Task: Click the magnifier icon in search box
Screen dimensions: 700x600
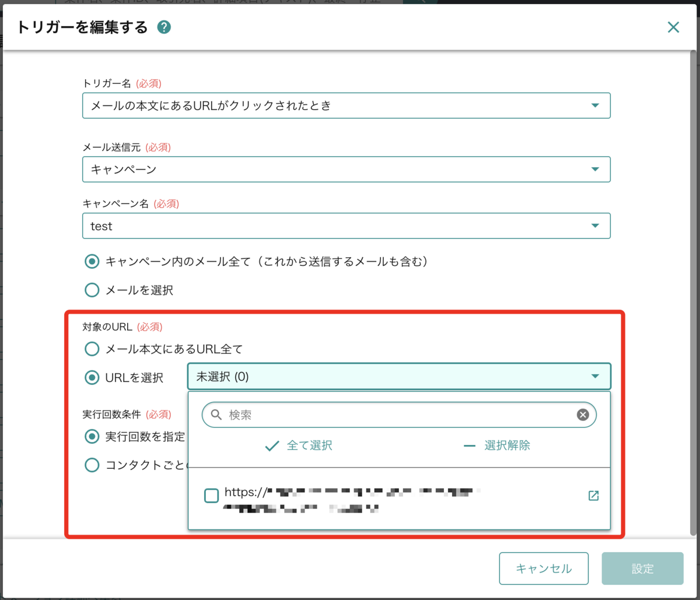Action: click(x=216, y=415)
